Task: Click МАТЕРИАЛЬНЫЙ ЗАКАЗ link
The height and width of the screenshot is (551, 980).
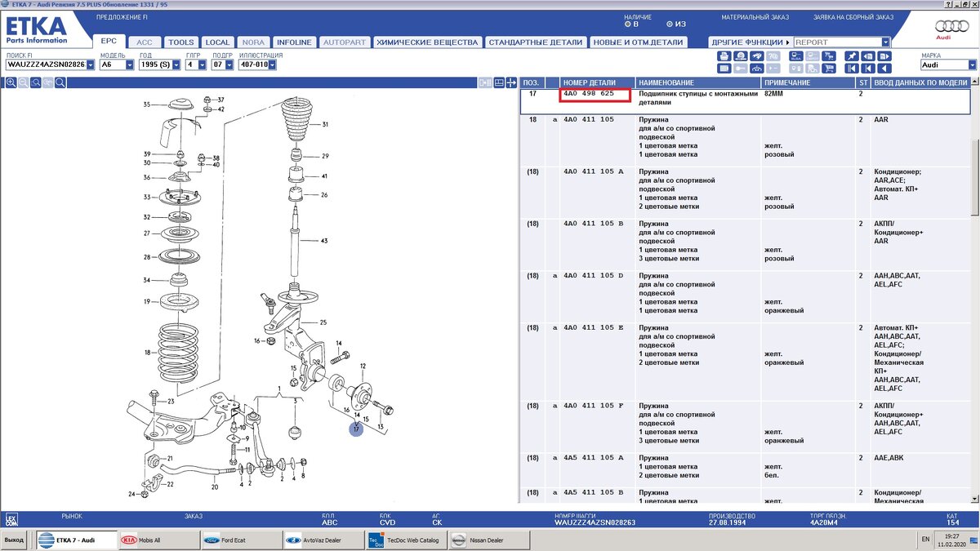Action: tap(756, 17)
